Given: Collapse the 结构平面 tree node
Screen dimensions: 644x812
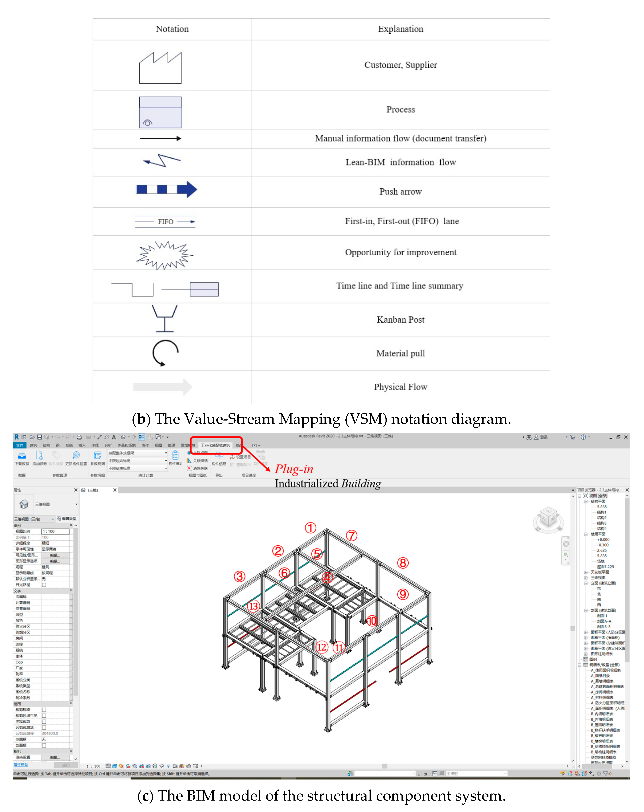Looking at the screenshot, I should coord(586,502).
